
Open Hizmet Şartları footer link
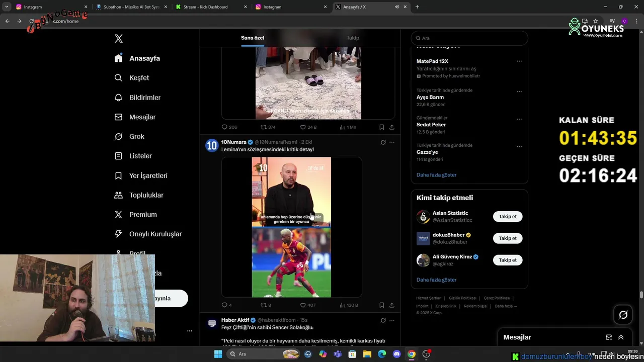429,298
